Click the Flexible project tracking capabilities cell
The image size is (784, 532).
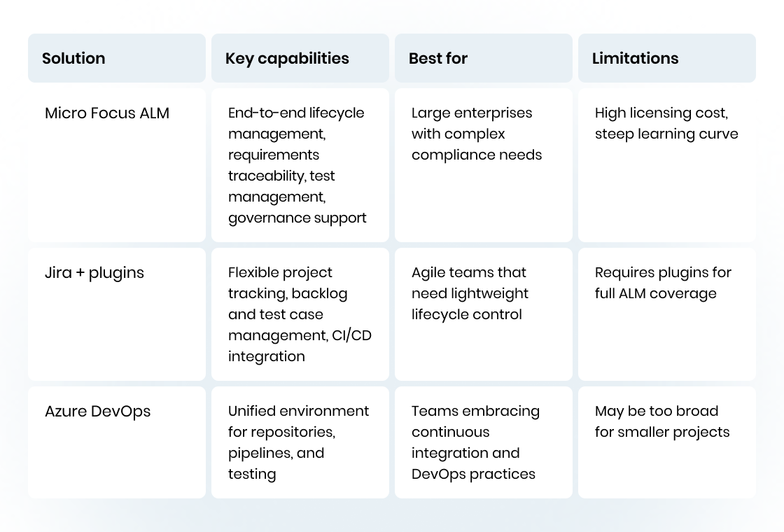coord(300,314)
